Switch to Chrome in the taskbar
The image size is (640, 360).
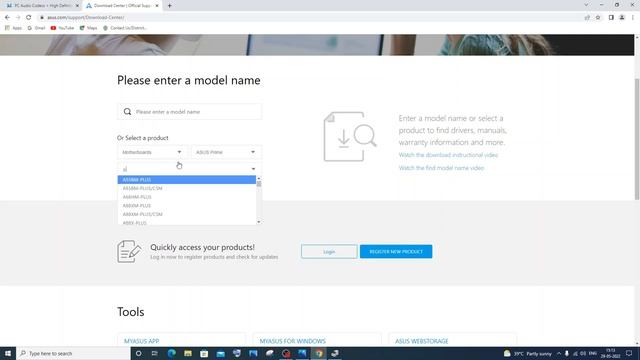(319, 353)
